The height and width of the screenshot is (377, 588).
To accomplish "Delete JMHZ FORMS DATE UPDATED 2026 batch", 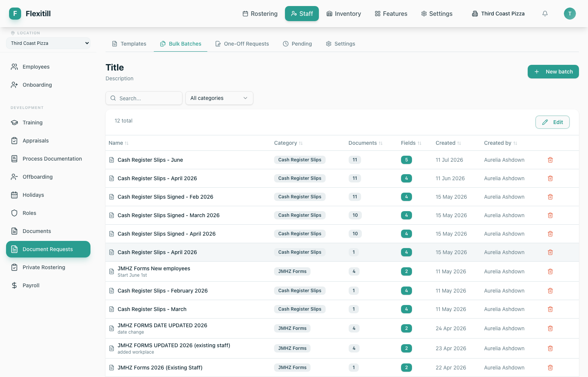I will [x=550, y=328].
